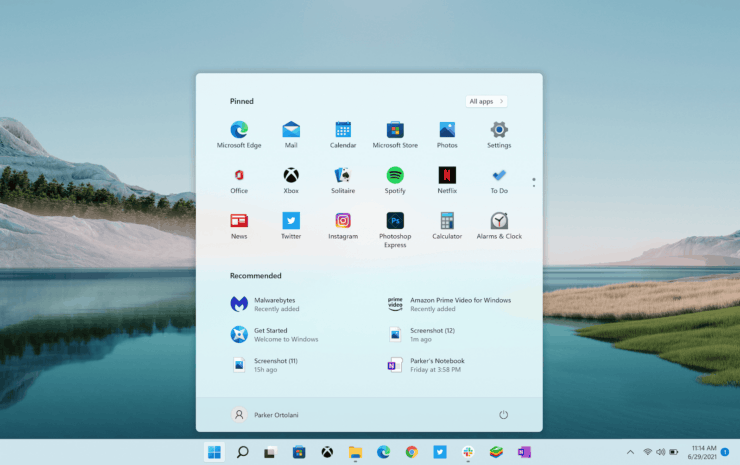Launch the Photos app

click(x=447, y=135)
